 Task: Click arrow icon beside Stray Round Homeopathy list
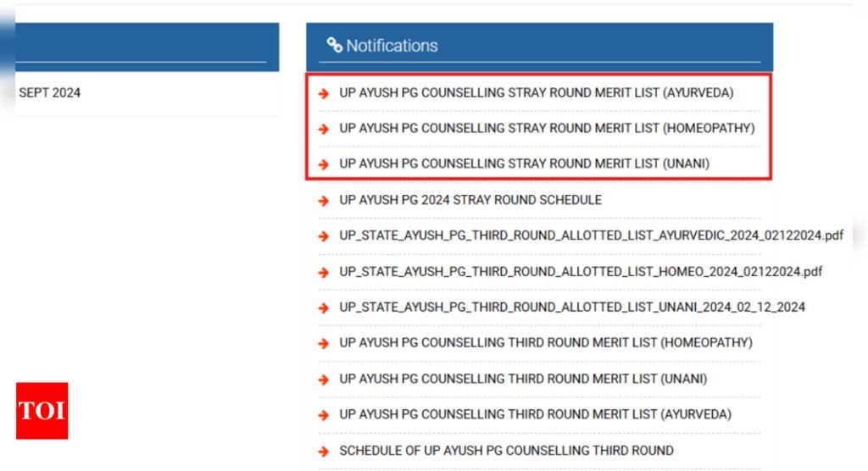tap(324, 129)
